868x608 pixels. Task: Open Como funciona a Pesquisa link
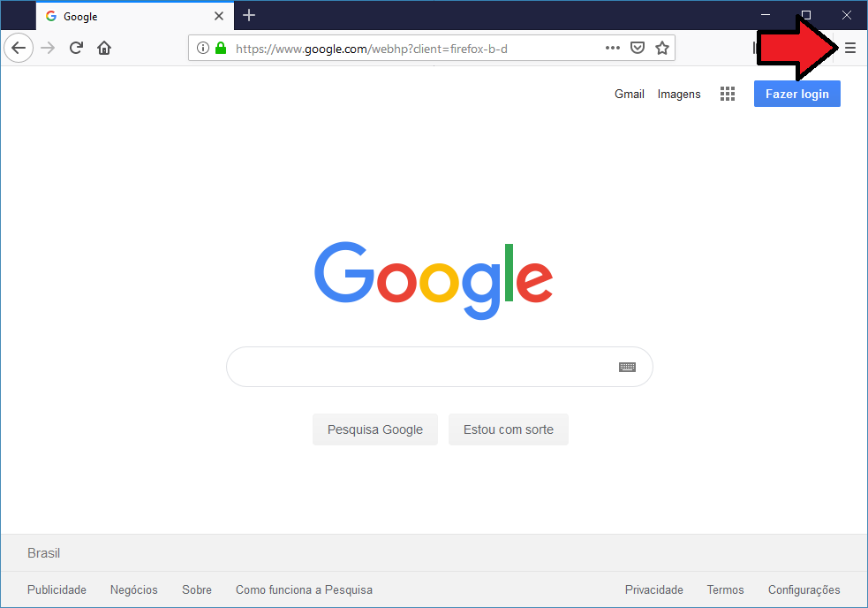coord(304,589)
